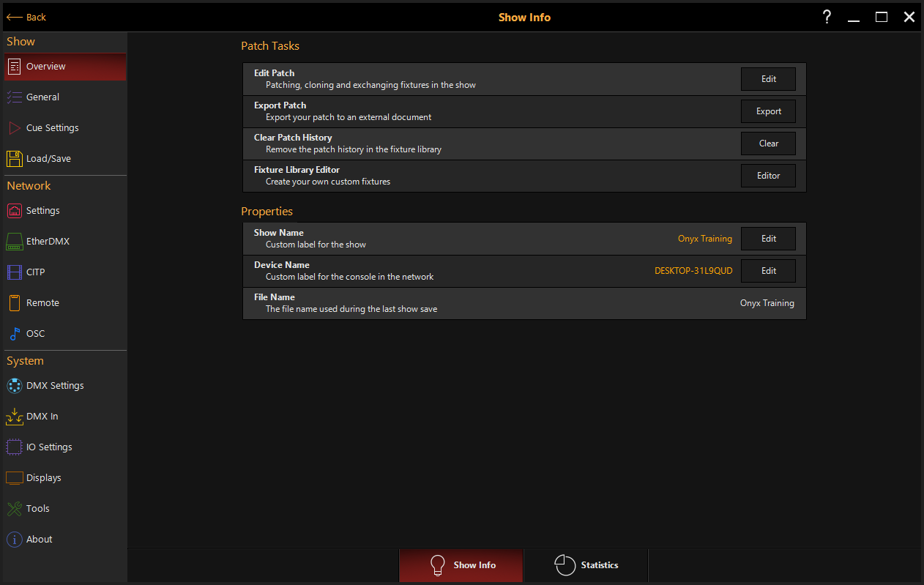Click Clear button for Clear Patch History
924x585 pixels.
[x=768, y=144]
